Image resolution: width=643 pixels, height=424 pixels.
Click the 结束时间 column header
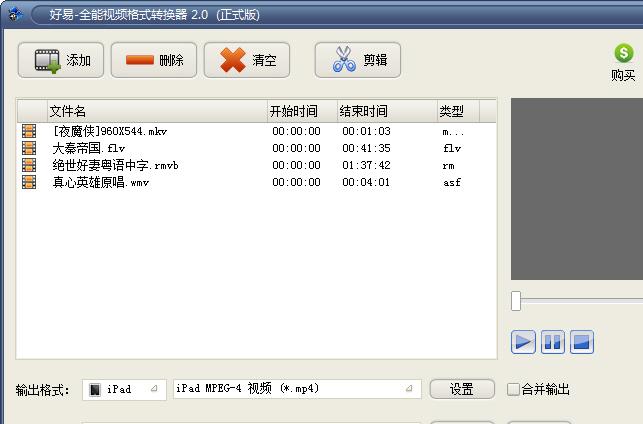point(363,111)
